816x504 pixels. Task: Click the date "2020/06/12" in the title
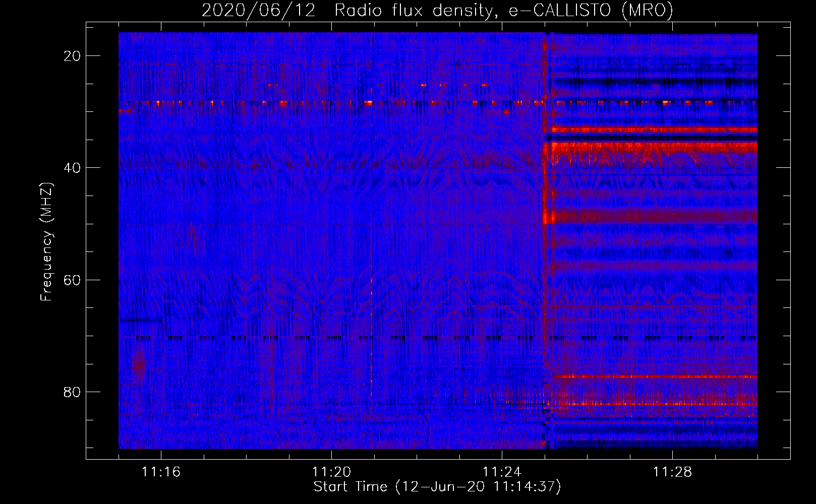coord(259,11)
